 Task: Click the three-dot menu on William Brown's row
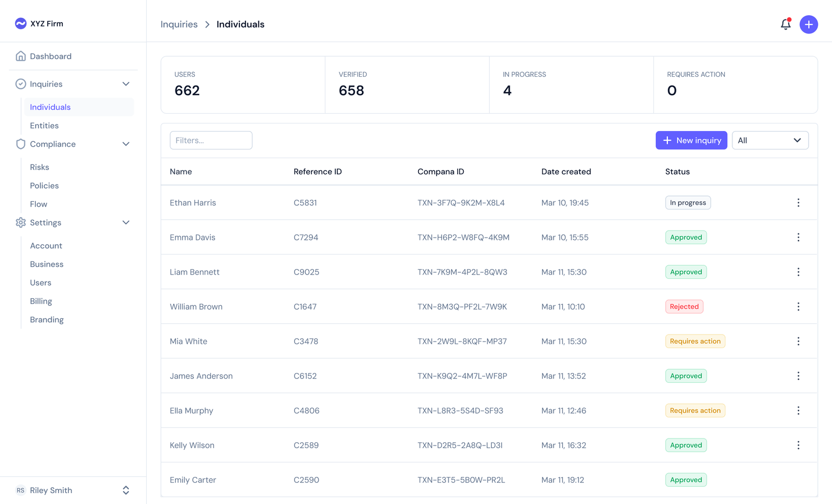[x=798, y=306]
